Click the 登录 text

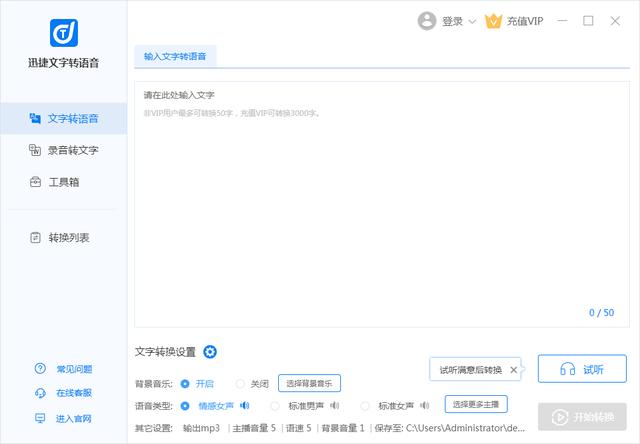click(453, 21)
